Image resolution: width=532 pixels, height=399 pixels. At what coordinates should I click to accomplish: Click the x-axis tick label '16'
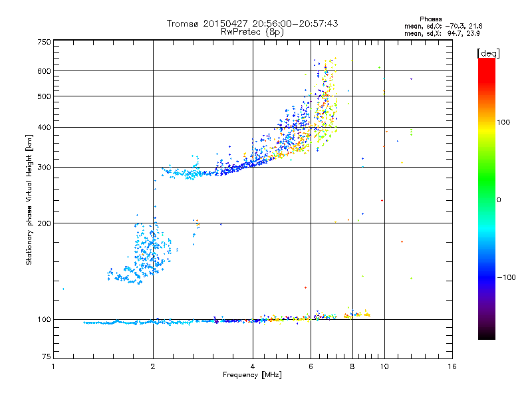click(x=452, y=366)
